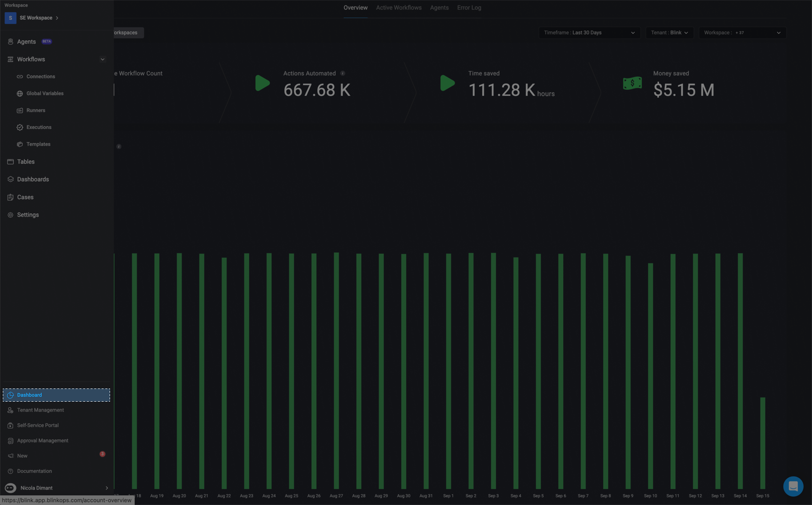The image size is (812, 505).
Task: Click the Tables icon
Action: coord(10,162)
